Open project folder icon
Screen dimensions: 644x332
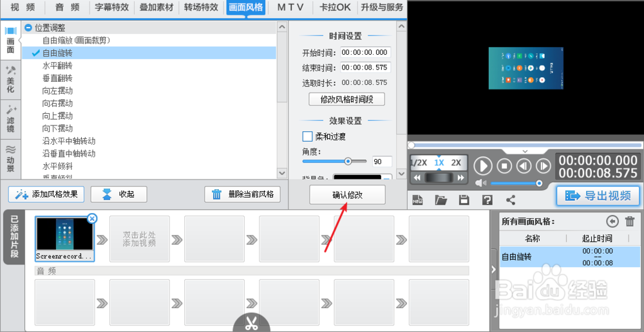(440, 200)
